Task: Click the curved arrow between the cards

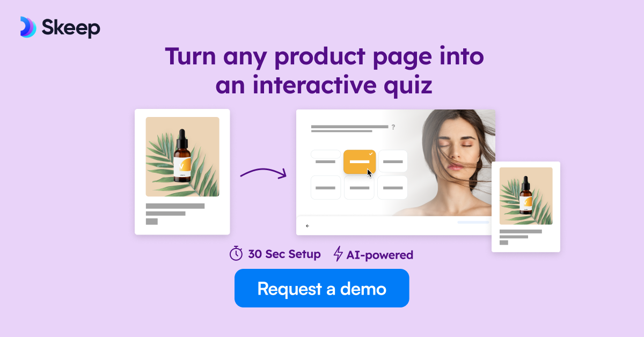Action: pos(263,173)
